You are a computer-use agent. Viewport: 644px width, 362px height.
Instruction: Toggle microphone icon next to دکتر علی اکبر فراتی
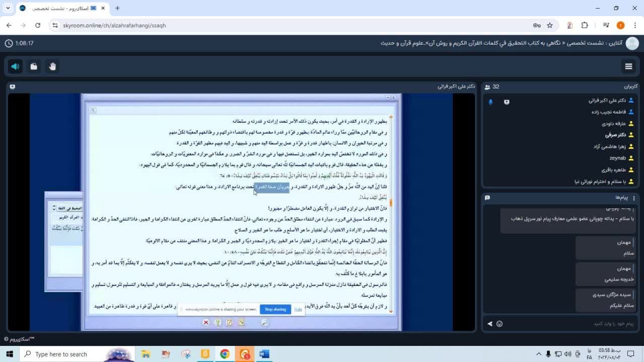pyautogui.click(x=491, y=102)
